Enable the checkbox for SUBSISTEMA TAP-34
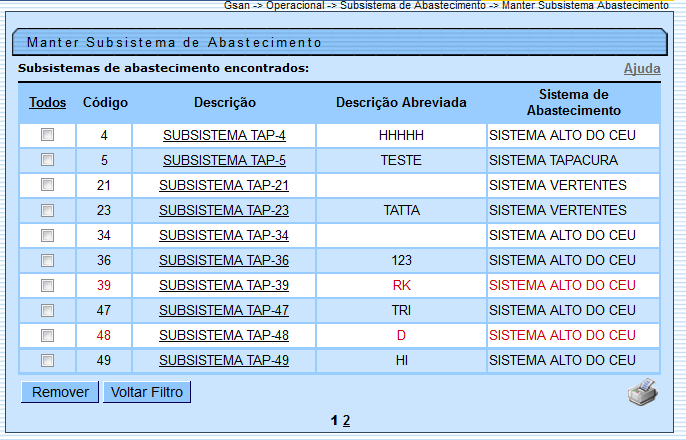The width and height of the screenshot is (686, 440). tap(47, 235)
